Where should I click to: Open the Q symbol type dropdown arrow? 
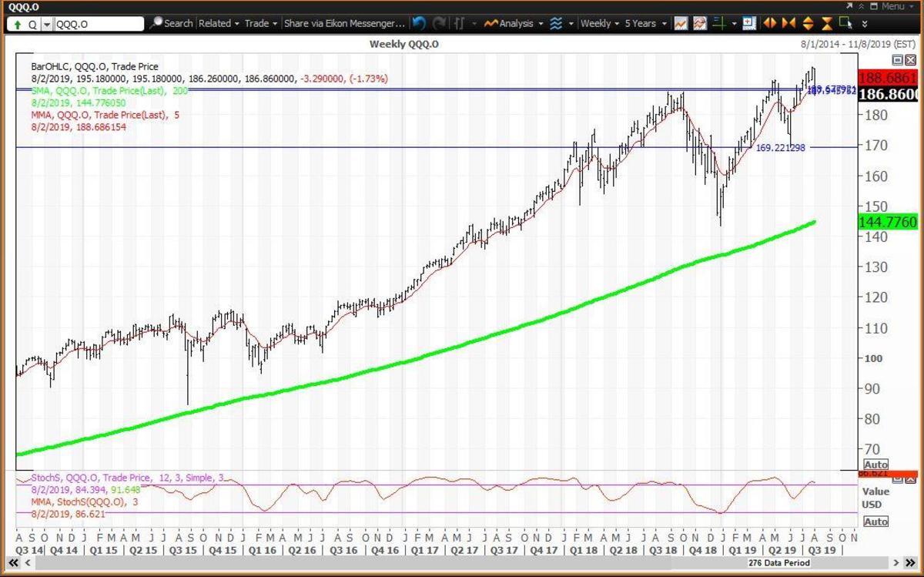[47, 25]
